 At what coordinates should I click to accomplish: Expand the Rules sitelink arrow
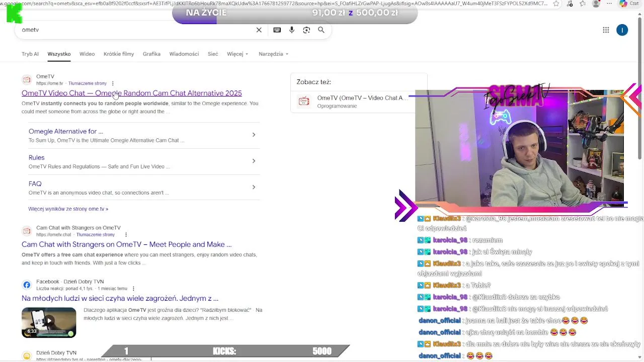254,161
